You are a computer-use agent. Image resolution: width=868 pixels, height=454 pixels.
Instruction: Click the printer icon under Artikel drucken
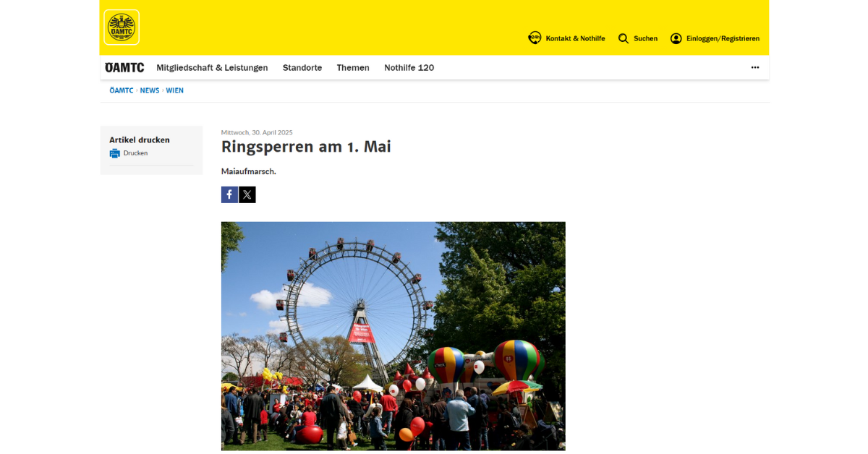pyautogui.click(x=114, y=153)
